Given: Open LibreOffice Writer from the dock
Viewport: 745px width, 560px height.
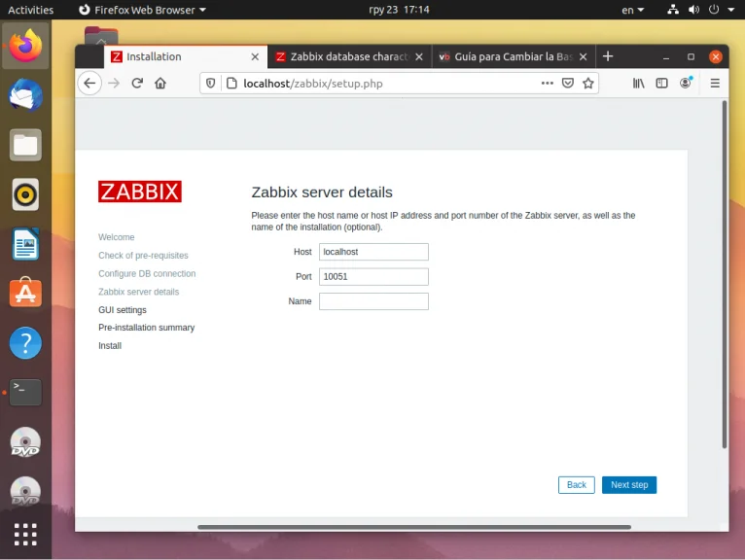Looking at the screenshot, I should point(25,244).
